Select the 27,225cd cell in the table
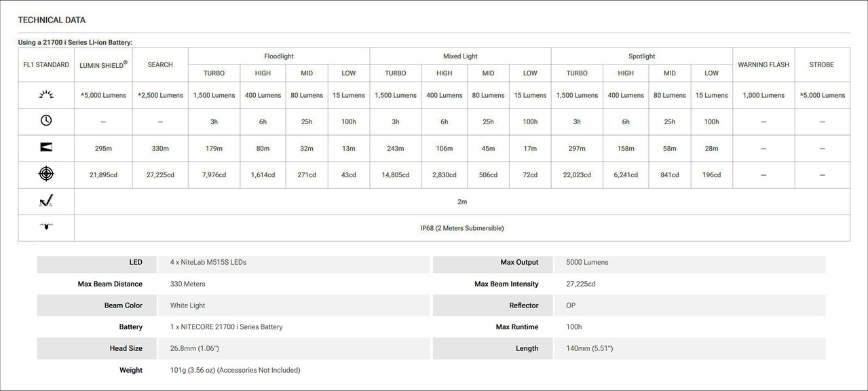868x391 pixels. point(160,175)
